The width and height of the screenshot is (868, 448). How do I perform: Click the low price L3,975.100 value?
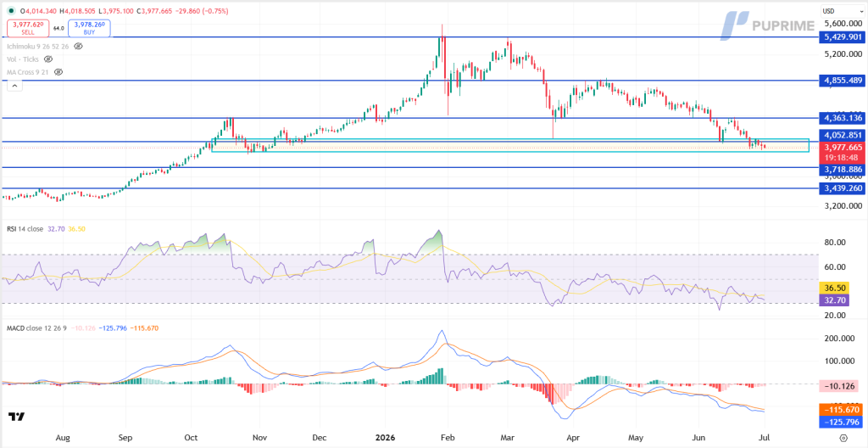115,10
